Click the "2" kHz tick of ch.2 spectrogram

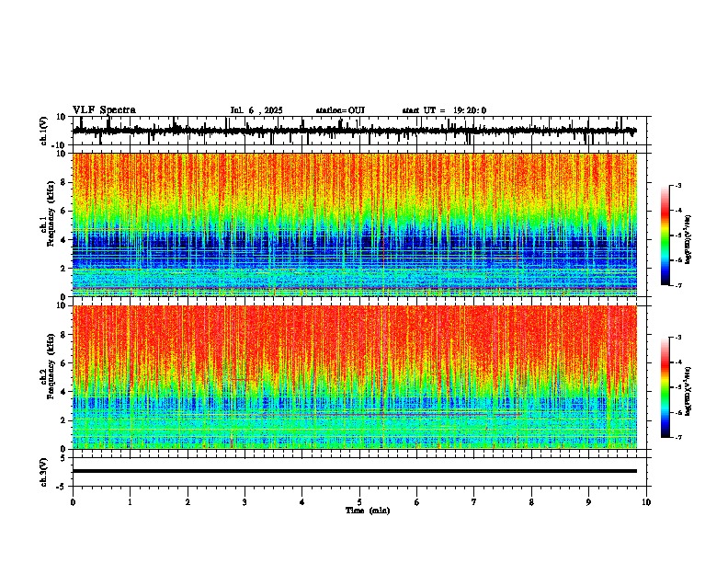(x=64, y=420)
